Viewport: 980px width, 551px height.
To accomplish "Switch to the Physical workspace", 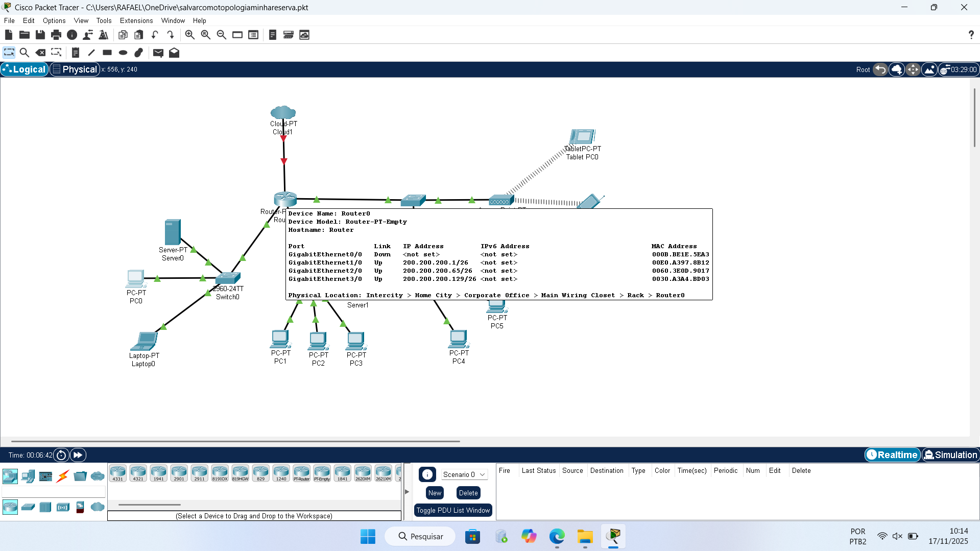I will tap(75, 69).
